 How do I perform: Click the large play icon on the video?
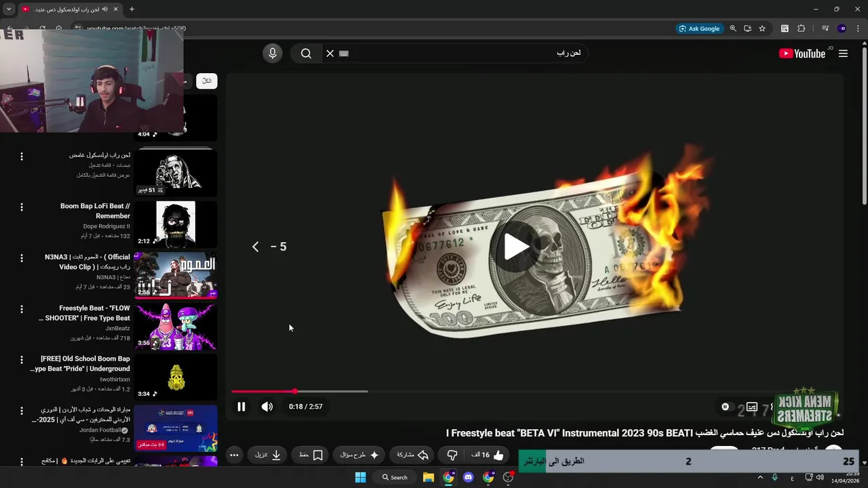[516, 247]
